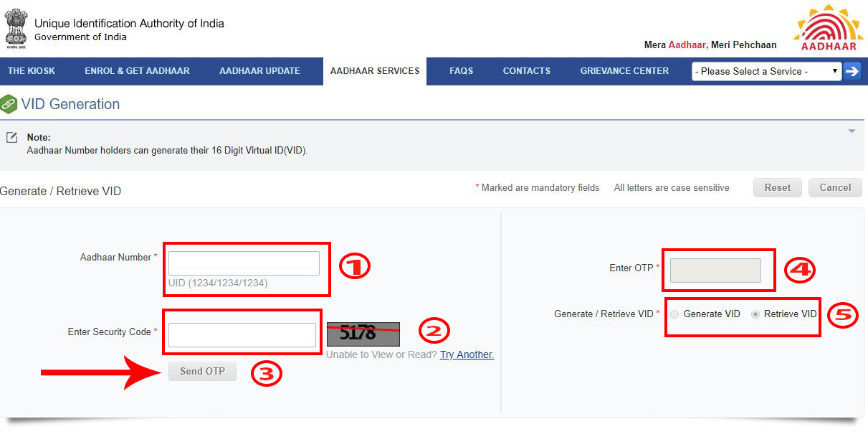Viewport: 868px width, 437px height.
Task: Click the green link icon beside VID Generation
Action: [10, 103]
